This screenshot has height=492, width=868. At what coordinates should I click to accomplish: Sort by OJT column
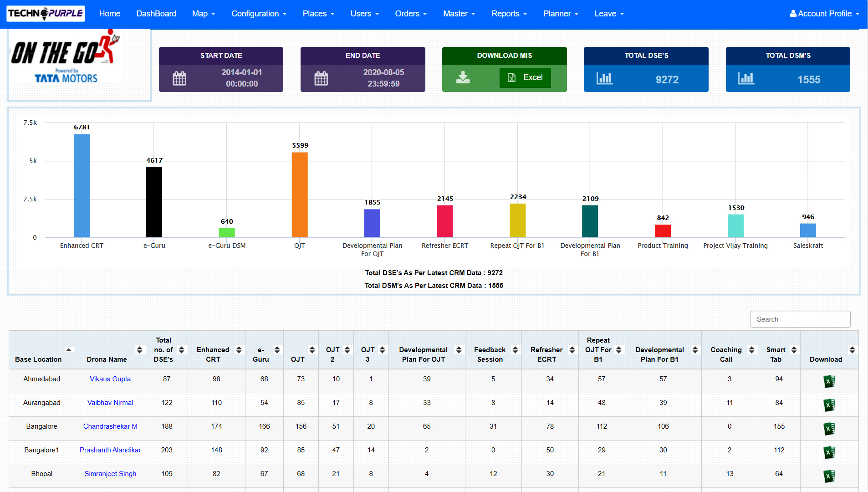[x=312, y=350]
